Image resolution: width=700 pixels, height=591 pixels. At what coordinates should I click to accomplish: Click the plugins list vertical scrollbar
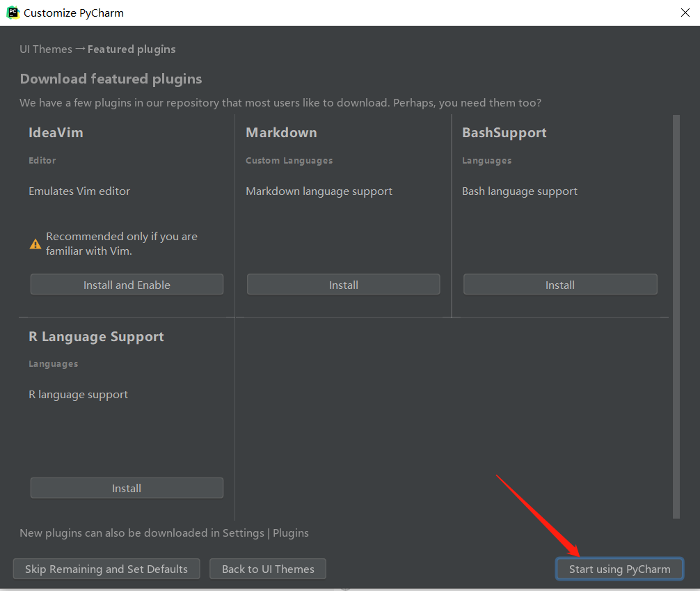pyautogui.click(x=676, y=317)
